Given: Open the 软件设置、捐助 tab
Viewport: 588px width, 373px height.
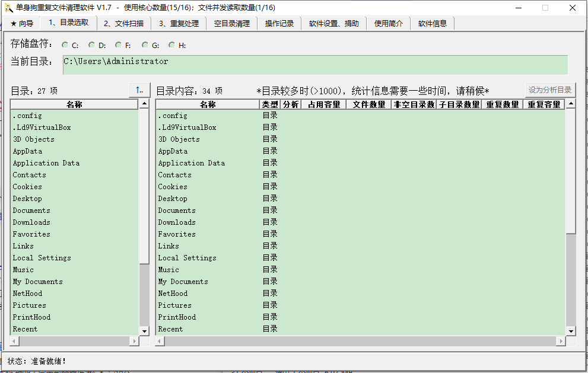Looking at the screenshot, I should pyautogui.click(x=333, y=24).
